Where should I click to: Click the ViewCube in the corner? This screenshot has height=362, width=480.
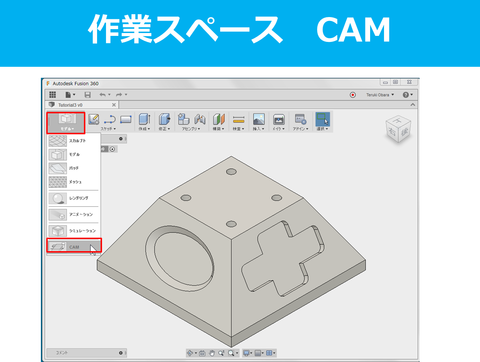coord(398,129)
